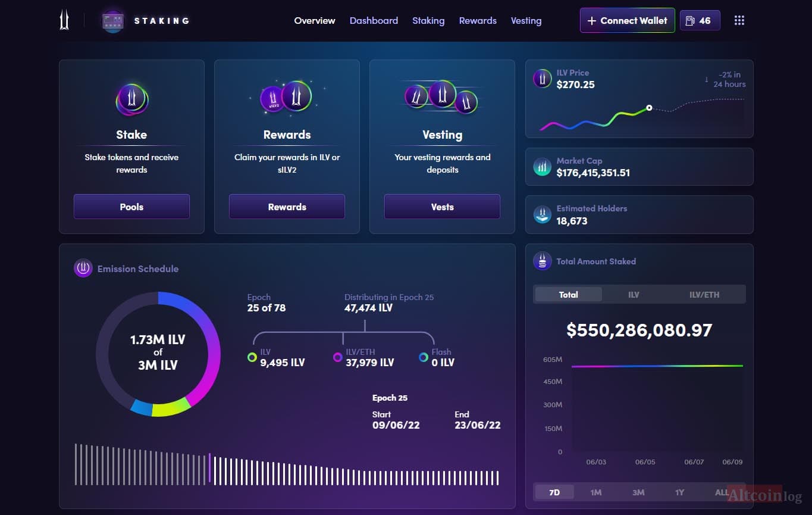Click the purple ILV/ETH pool ring marker
Image resolution: width=812 pixels, height=515 pixels.
pyautogui.click(x=338, y=357)
